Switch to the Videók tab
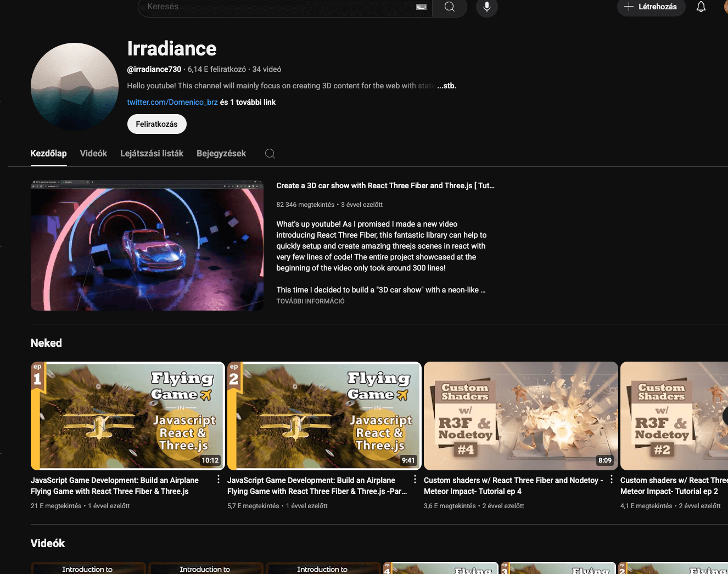Screen dimensions: 728x574 [93, 153]
